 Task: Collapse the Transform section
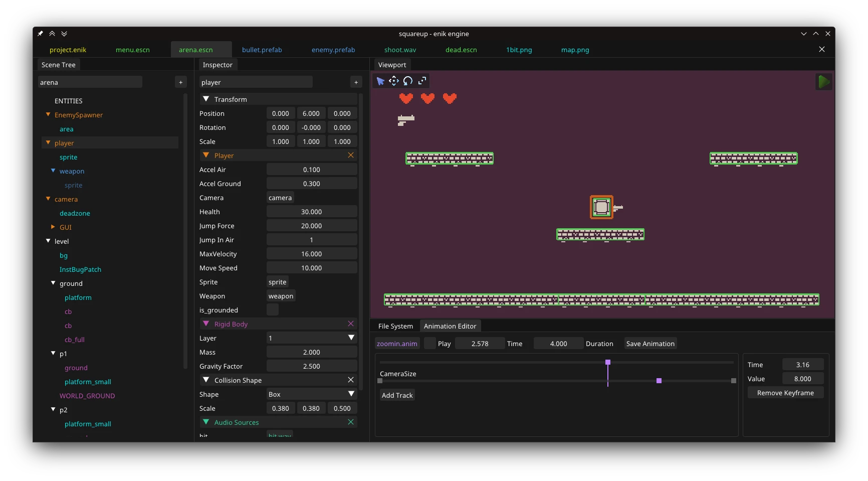tap(206, 99)
